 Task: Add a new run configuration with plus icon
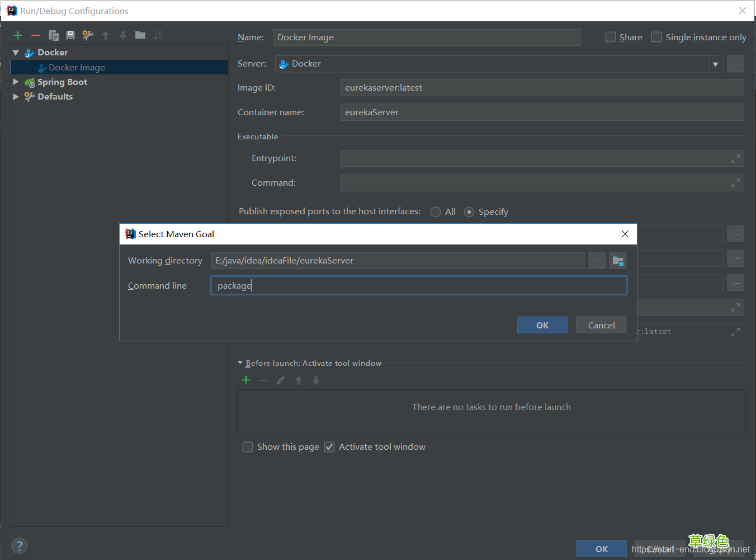(18, 35)
